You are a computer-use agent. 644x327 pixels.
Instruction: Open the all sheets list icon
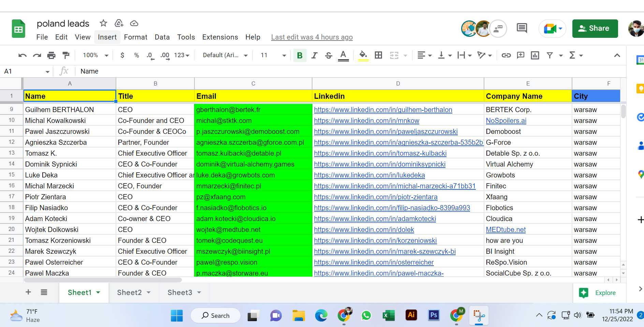[44, 292]
